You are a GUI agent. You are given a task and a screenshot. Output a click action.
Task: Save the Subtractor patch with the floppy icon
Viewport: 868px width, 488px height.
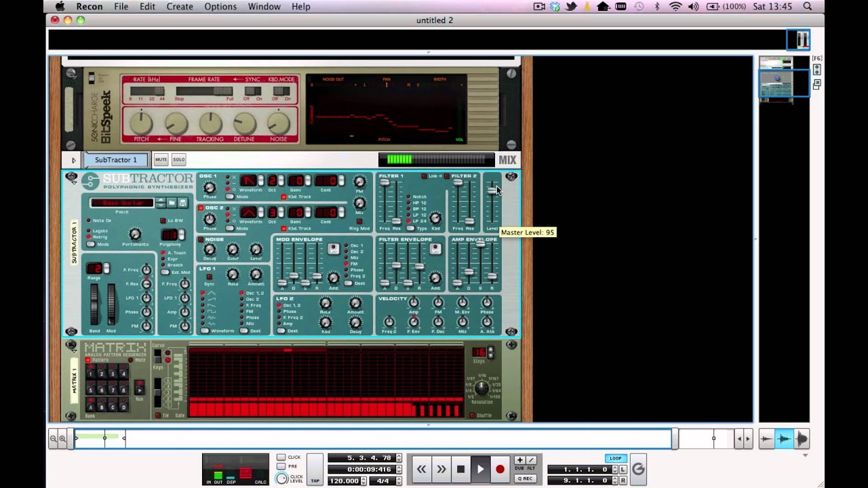(182, 203)
